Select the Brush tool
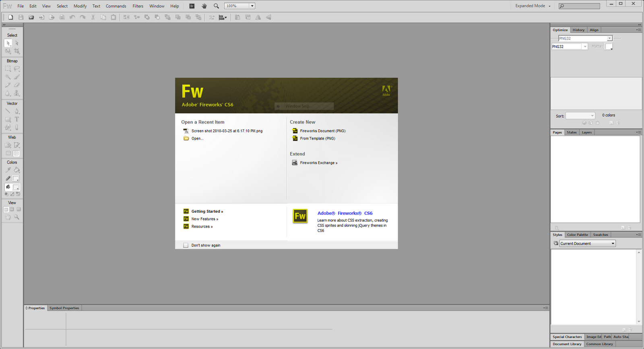This screenshot has width=644, height=349. click(x=17, y=77)
